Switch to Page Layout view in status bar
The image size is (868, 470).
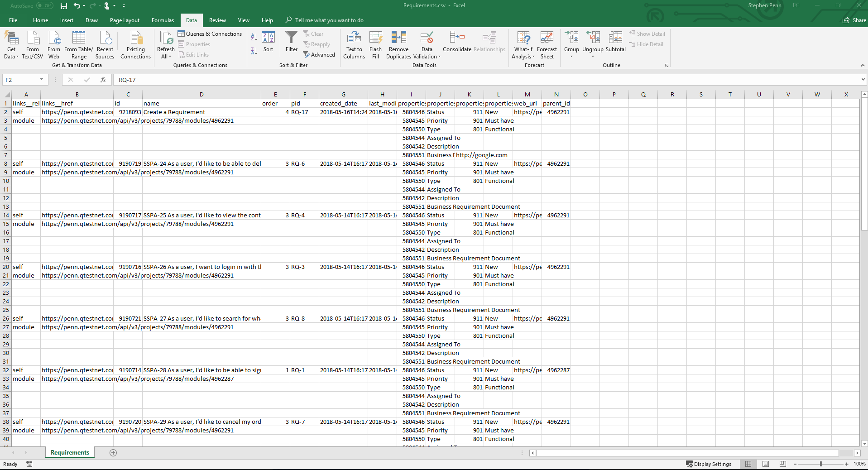point(766,464)
